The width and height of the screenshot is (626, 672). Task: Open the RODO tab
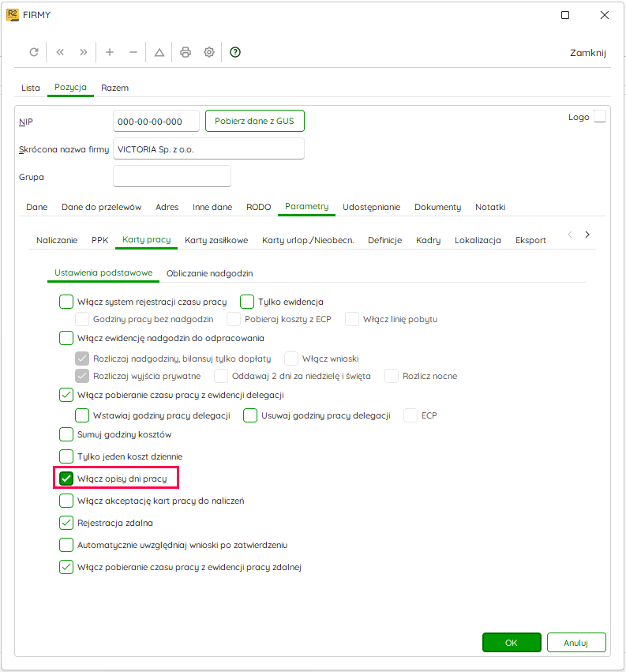(258, 207)
